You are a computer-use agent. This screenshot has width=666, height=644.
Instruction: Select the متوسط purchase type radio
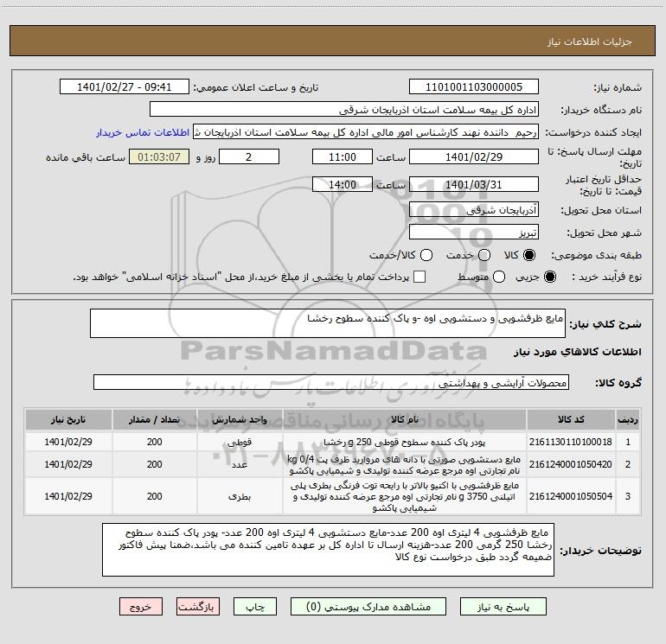point(499,277)
